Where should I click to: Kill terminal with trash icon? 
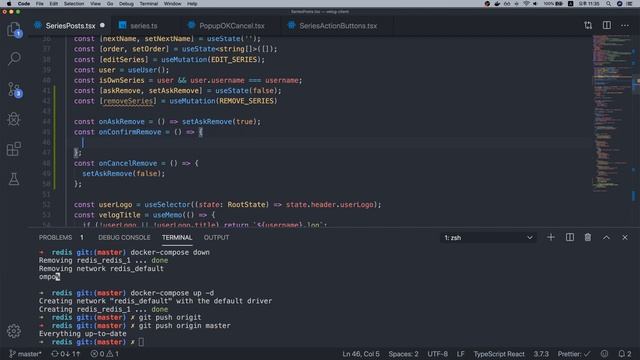pos(588,237)
